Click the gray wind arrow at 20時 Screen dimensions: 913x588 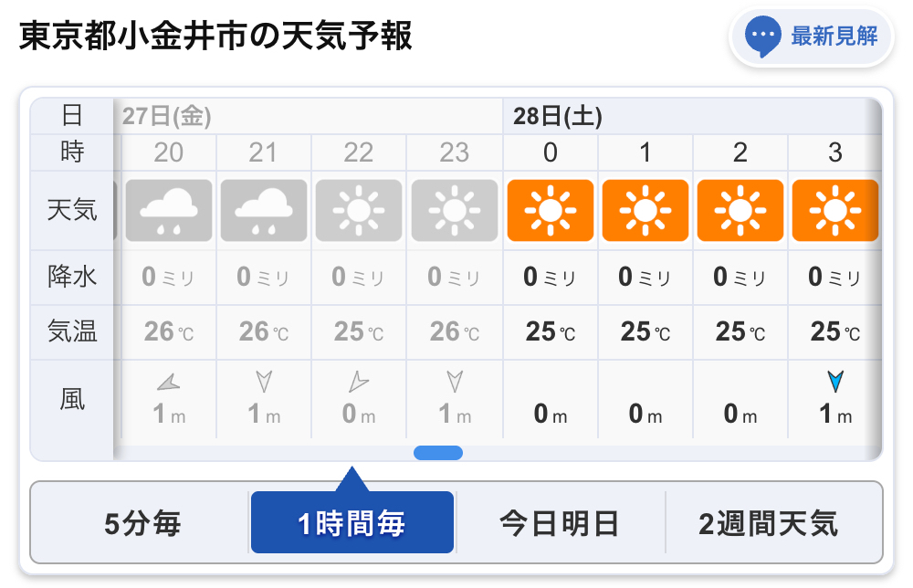pos(169,383)
